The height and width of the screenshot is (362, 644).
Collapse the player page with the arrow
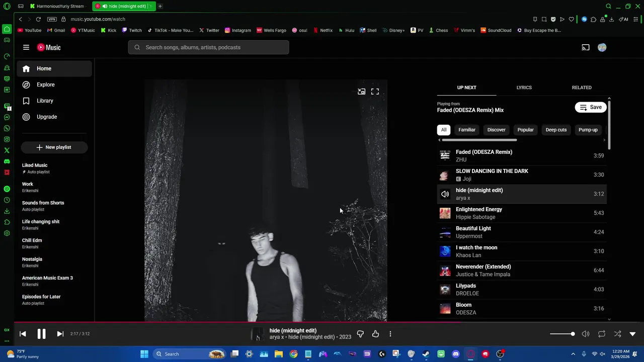[632, 334]
